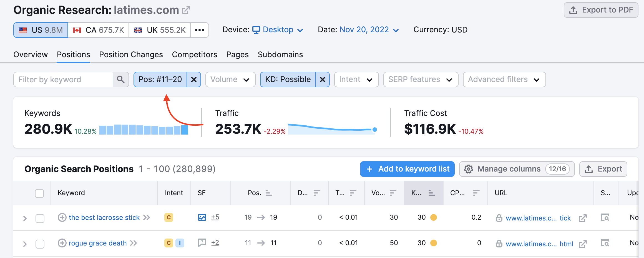Click Keywords trend bar chart
The width and height of the screenshot is (644, 258).
point(144,130)
